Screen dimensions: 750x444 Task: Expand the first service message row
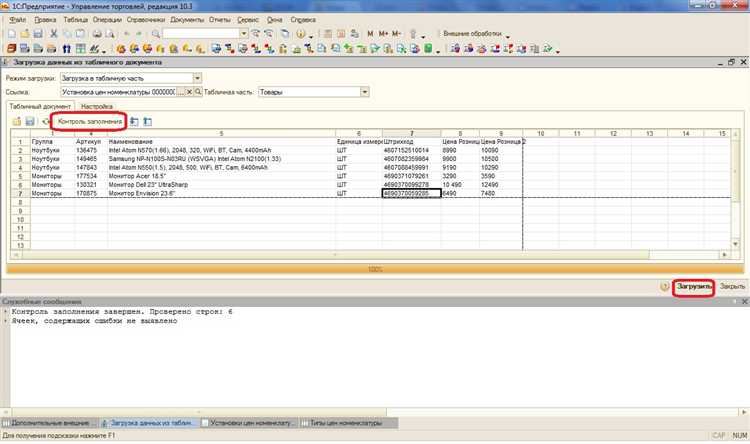(5, 312)
